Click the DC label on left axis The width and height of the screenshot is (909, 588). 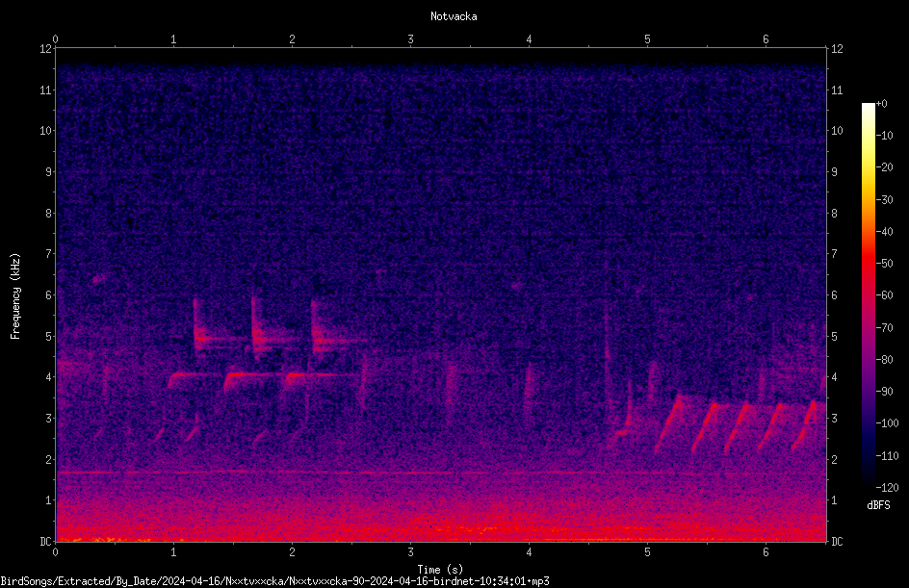[46, 541]
